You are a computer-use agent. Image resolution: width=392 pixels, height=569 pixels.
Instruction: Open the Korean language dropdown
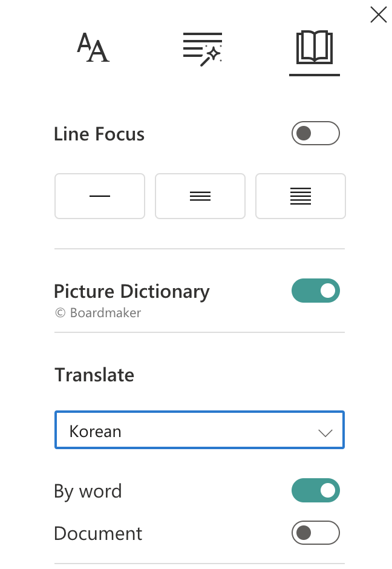point(200,431)
